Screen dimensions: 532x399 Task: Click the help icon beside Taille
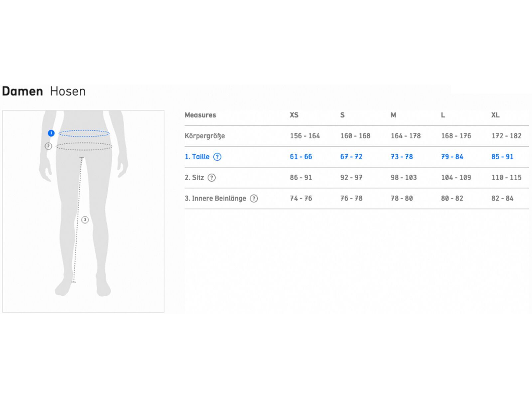point(217,157)
